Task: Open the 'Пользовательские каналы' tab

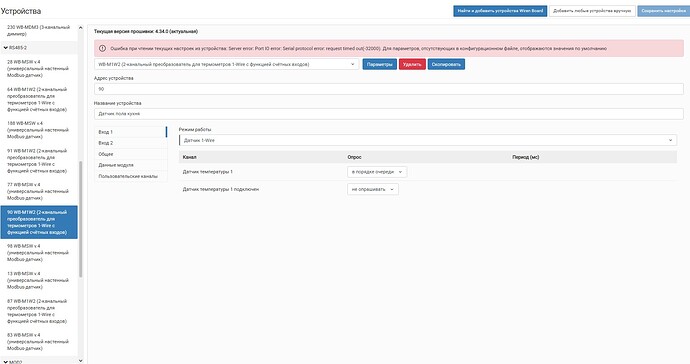Action: point(131,176)
